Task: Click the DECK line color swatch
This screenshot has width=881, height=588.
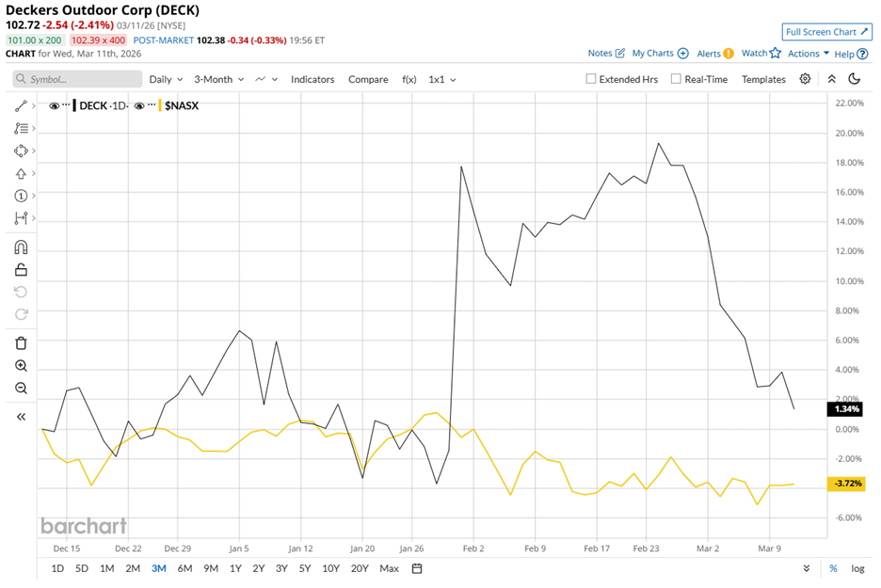Action: pos(74,105)
